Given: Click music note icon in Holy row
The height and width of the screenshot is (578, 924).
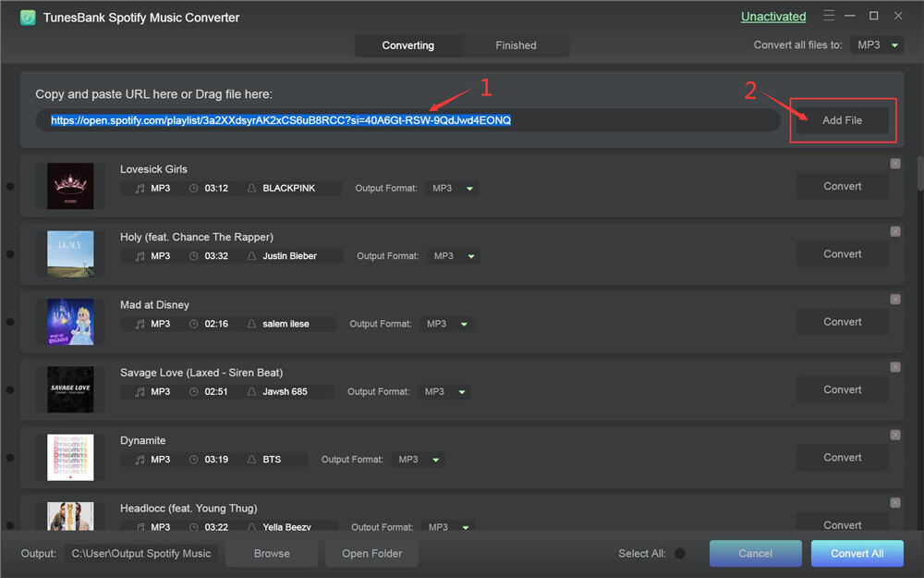Looking at the screenshot, I should click(x=140, y=256).
